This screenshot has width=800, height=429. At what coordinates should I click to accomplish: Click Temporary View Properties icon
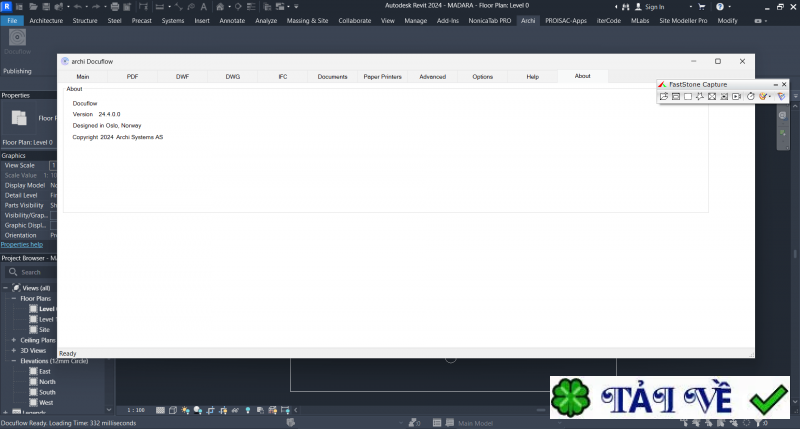[x=260, y=410]
